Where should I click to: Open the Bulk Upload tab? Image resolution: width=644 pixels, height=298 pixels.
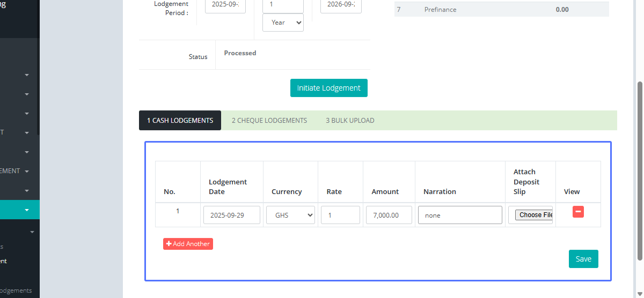point(350,121)
